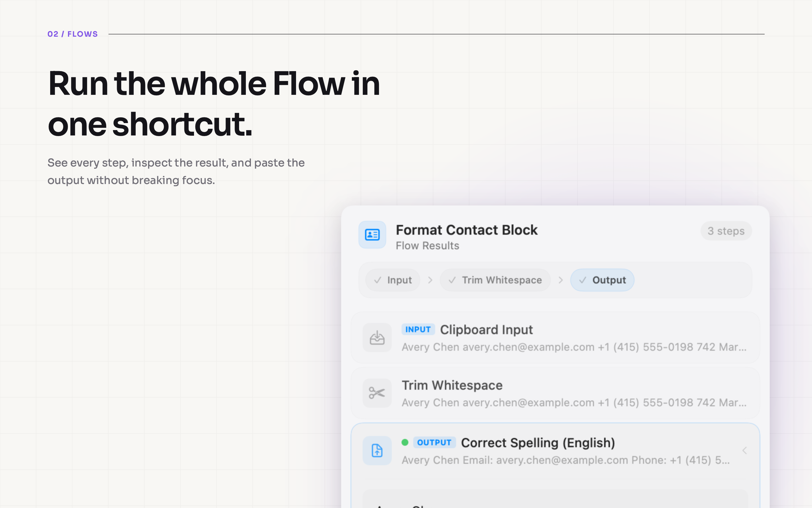Viewport: 812px width, 508px height.
Task: Click the document upload icon for Correct Spelling
Action: 377,450
